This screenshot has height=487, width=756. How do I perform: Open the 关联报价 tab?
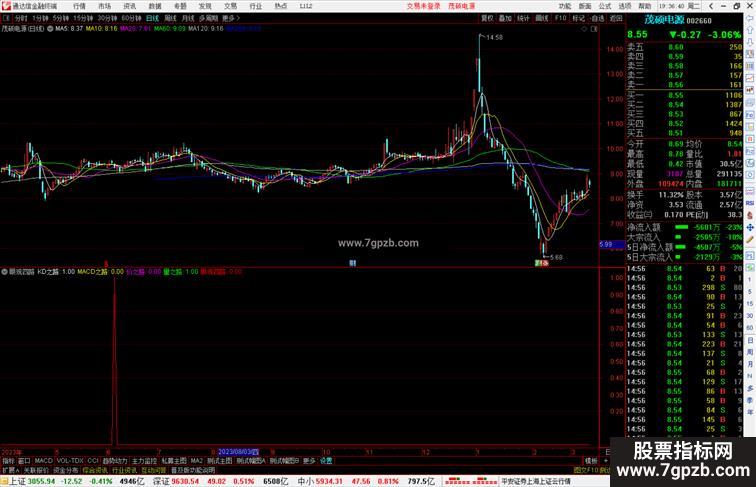coord(36,470)
